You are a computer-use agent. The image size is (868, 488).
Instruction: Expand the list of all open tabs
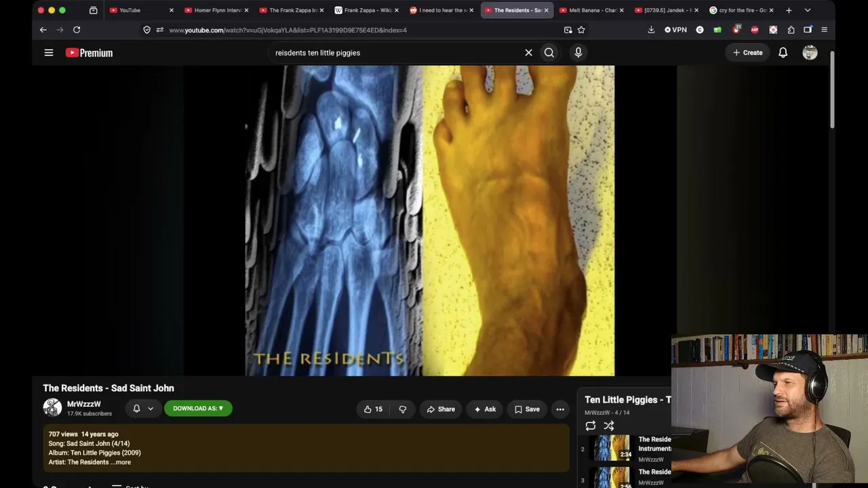(x=807, y=10)
